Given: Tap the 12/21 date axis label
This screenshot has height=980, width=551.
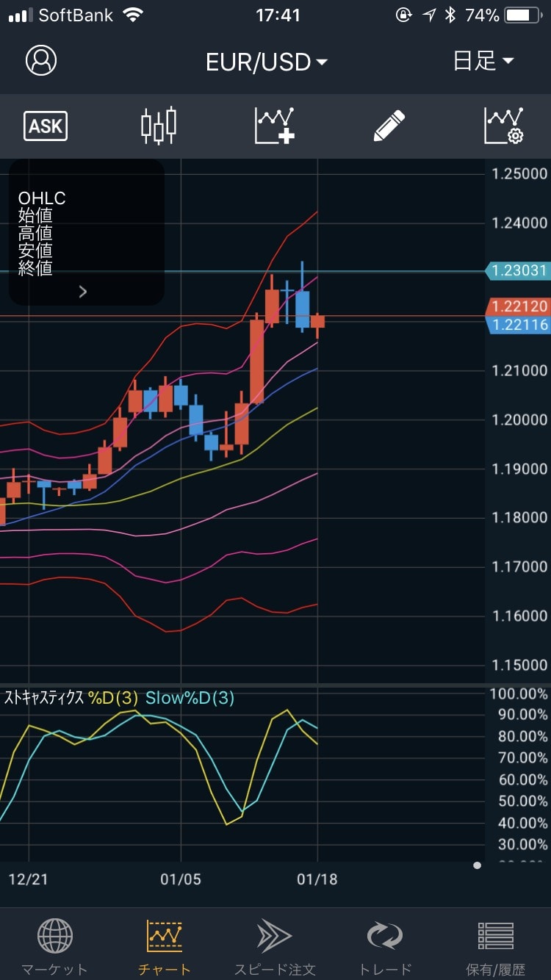Looking at the screenshot, I should (28, 879).
